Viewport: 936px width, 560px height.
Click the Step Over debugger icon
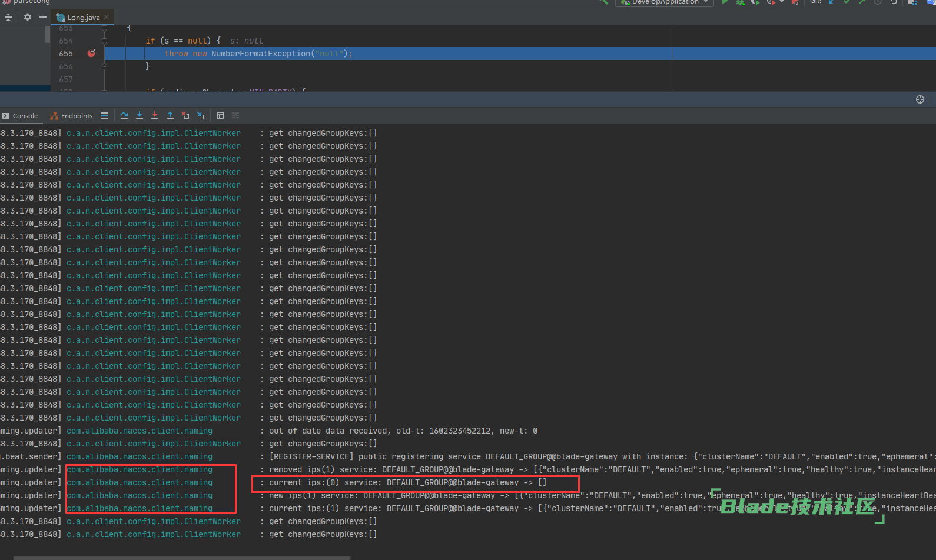124,115
